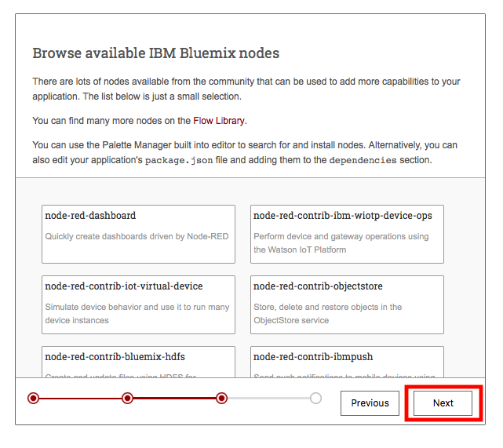
Task: Jump to the final empty step marker
Action: coord(315,399)
